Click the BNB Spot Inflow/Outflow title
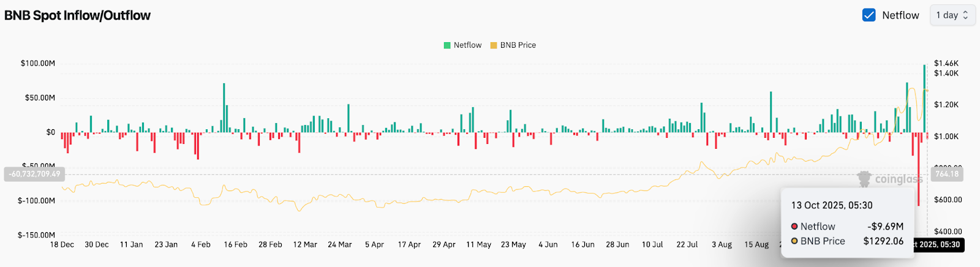980x267 pixels. click(x=77, y=15)
